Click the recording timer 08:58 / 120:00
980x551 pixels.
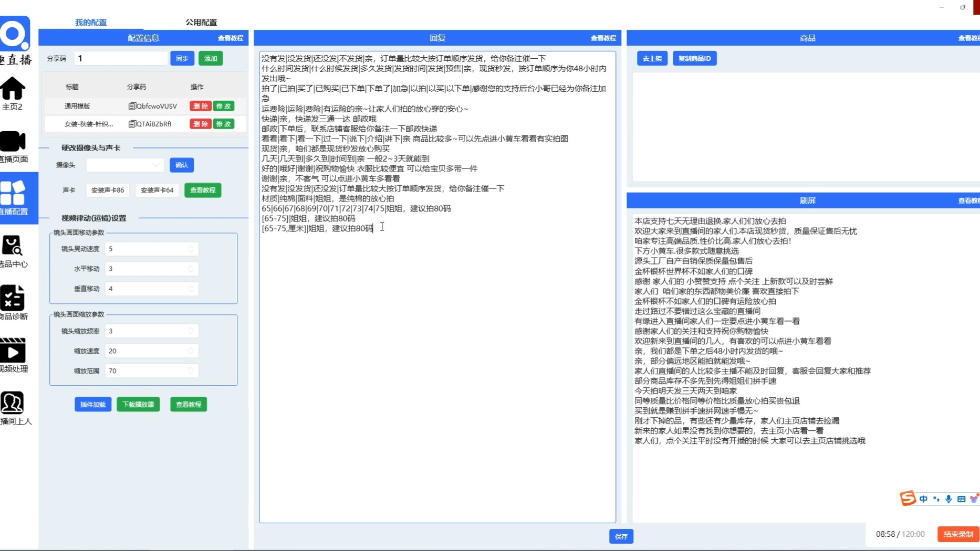pyautogui.click(x=900, y=534)
